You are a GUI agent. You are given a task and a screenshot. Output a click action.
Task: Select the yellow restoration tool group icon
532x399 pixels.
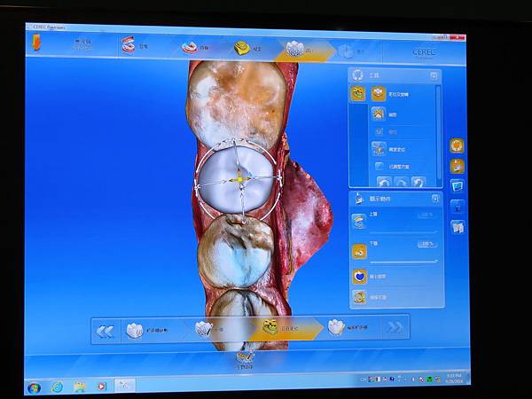[x=357, y=94]
